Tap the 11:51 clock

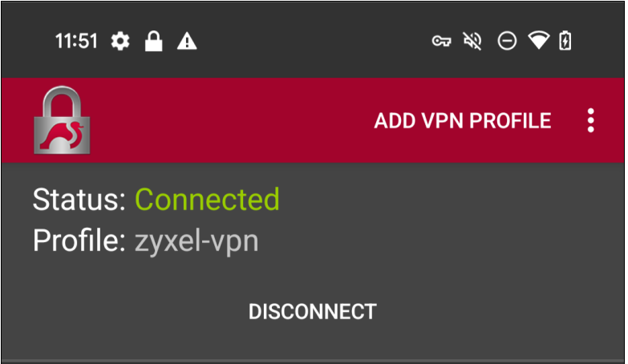75,42
